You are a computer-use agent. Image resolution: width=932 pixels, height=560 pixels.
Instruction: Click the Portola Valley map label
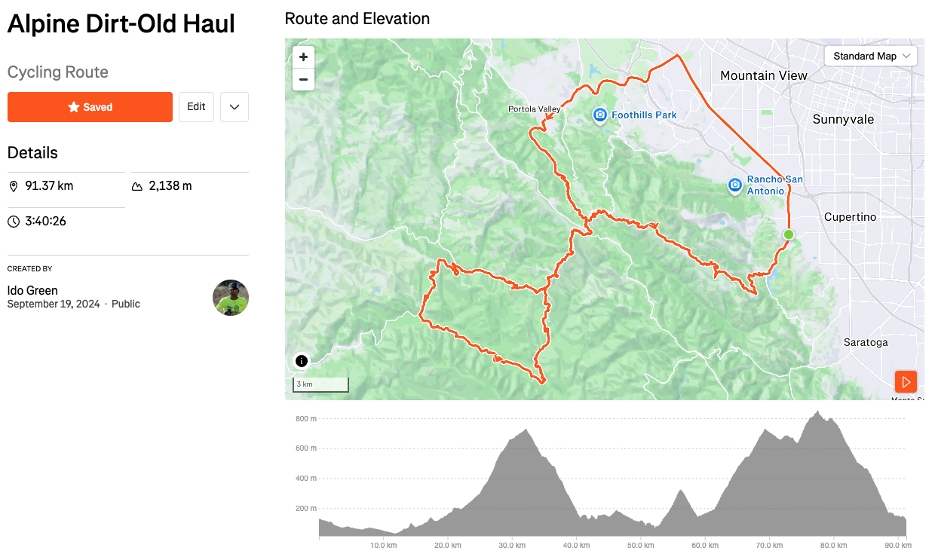point(534,109)
